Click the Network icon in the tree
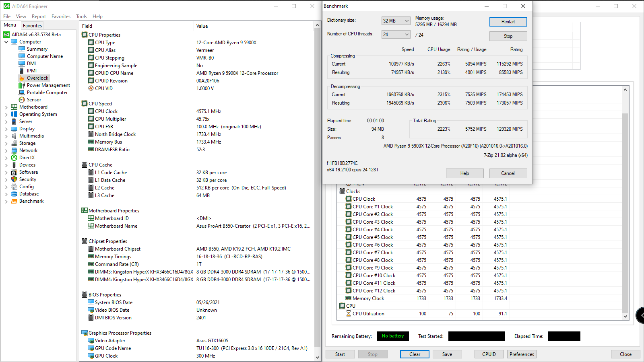Image resolution: width=644 pixels, height=362 pixels. tap(14, 150)
